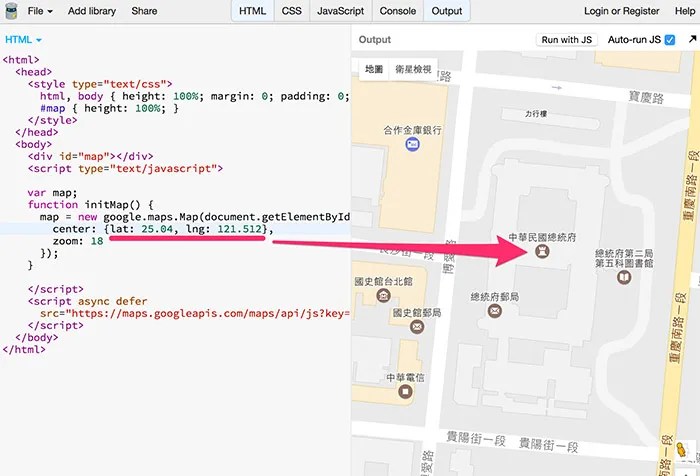
Task: Toggle the Console panel tab
Action: (x=398, y=11)
